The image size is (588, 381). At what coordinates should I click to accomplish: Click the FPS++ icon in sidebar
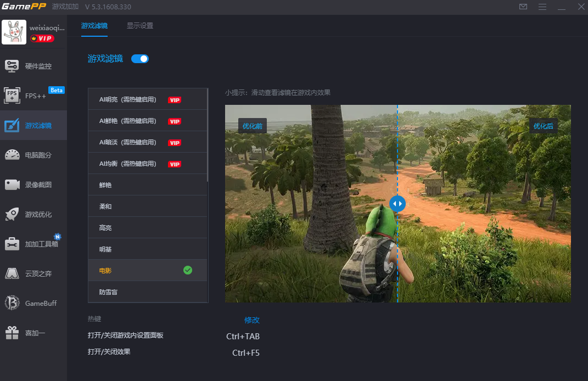click(12, 96)
